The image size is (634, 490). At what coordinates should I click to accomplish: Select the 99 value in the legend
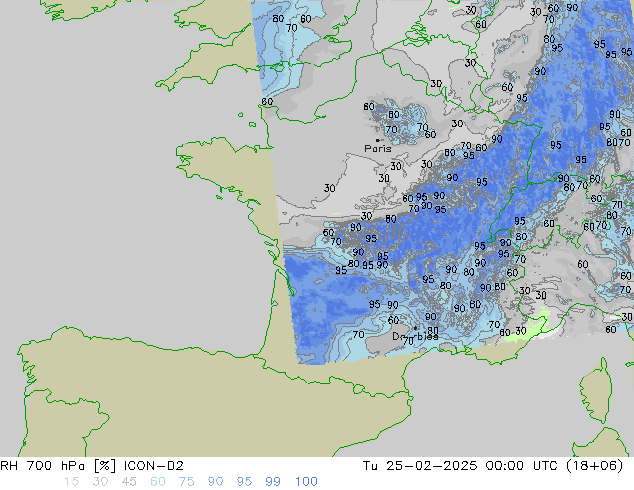click(274, 481)
